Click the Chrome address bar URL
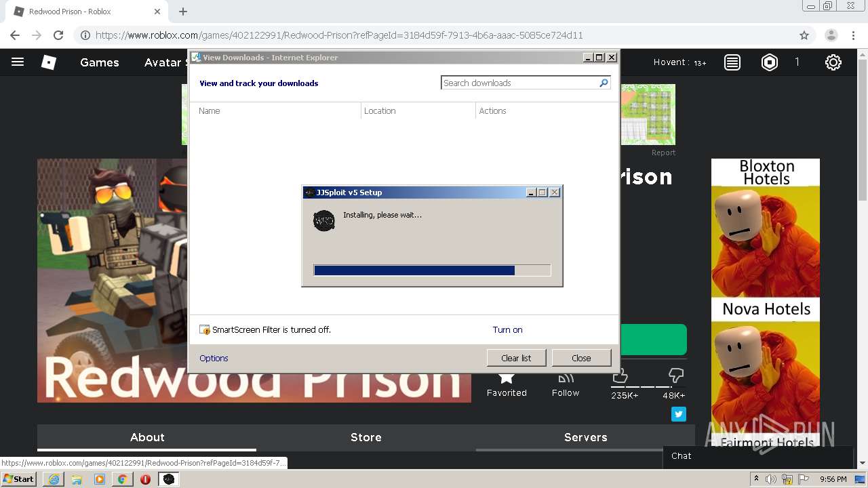 tap(339, 35)
